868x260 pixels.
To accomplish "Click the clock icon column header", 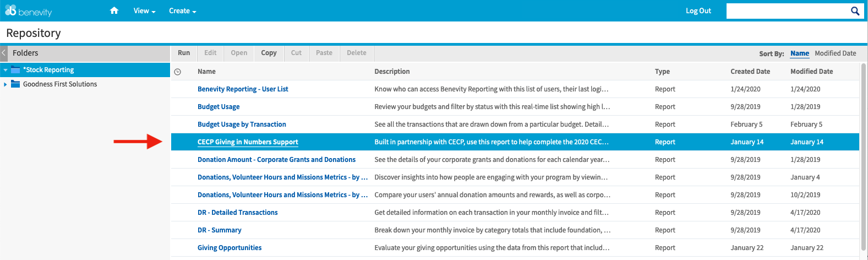I will (178, 72).
